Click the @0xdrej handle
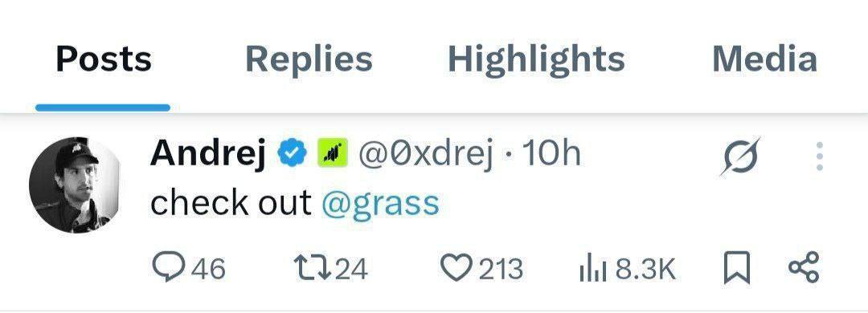Screen dimensions: 868x313 point(426,153)
